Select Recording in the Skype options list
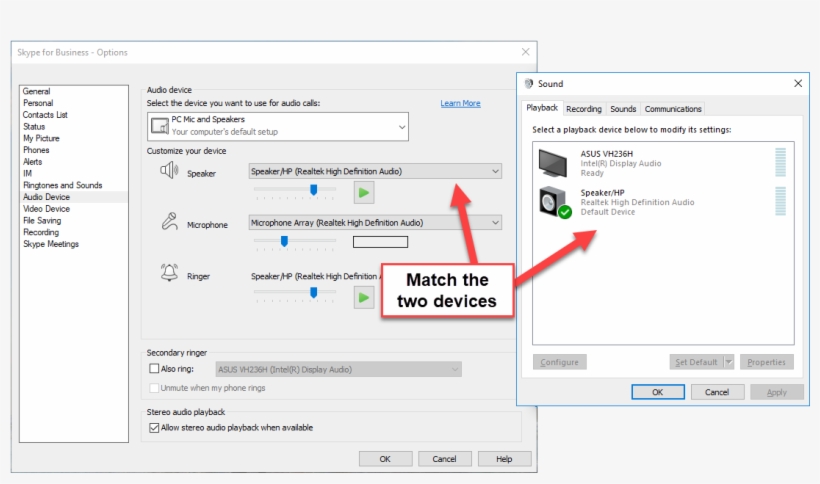This screenshot has width=820, height=484. pyautogui.click(x=41, y=232)
